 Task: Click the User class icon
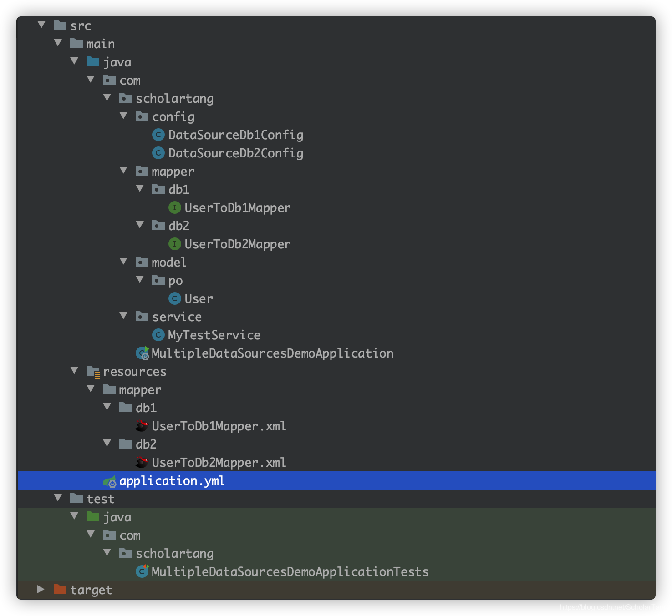pyautogui.click(x=174, y=298)
